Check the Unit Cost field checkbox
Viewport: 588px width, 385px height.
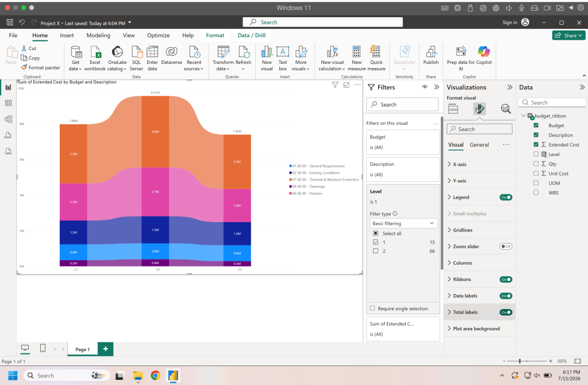pos(536,174)
